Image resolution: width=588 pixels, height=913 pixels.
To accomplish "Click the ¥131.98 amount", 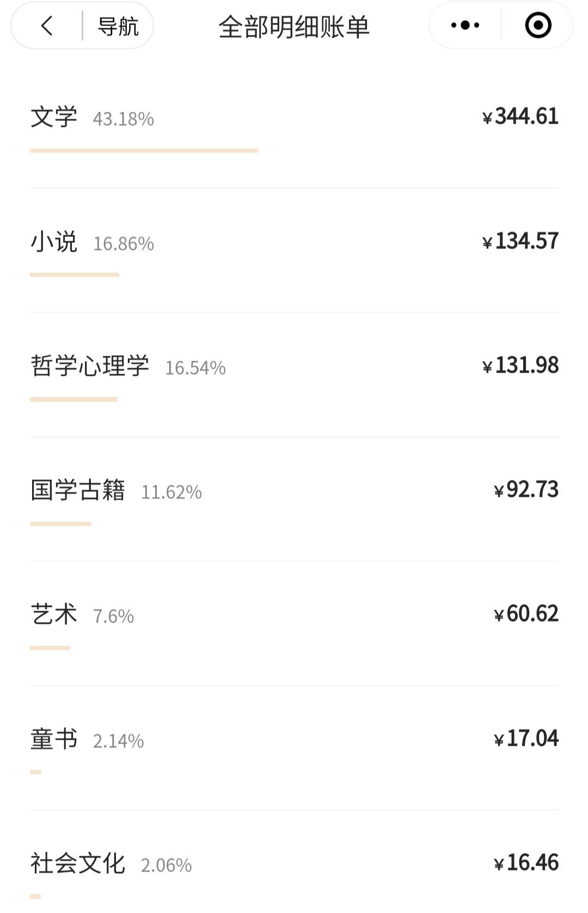I will pyautogui.click(x=520, y=365).
